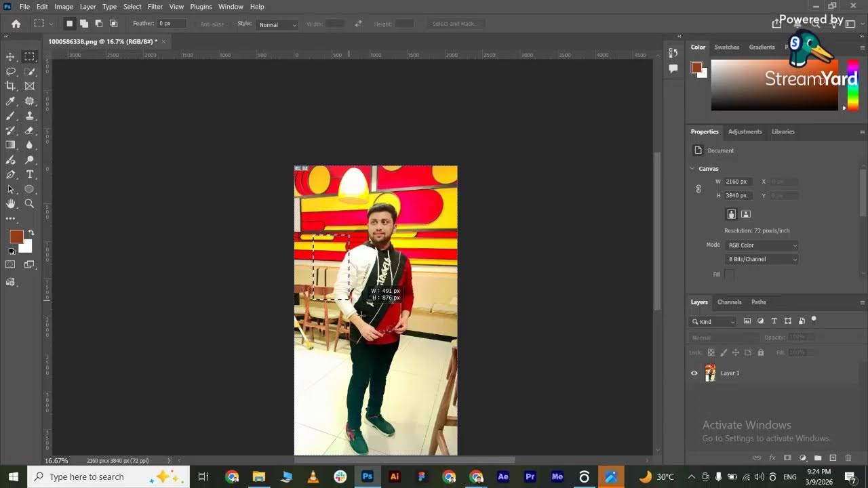The image size is (868, 488).
Task: Select the Frame tool
Action: (29, 86)
